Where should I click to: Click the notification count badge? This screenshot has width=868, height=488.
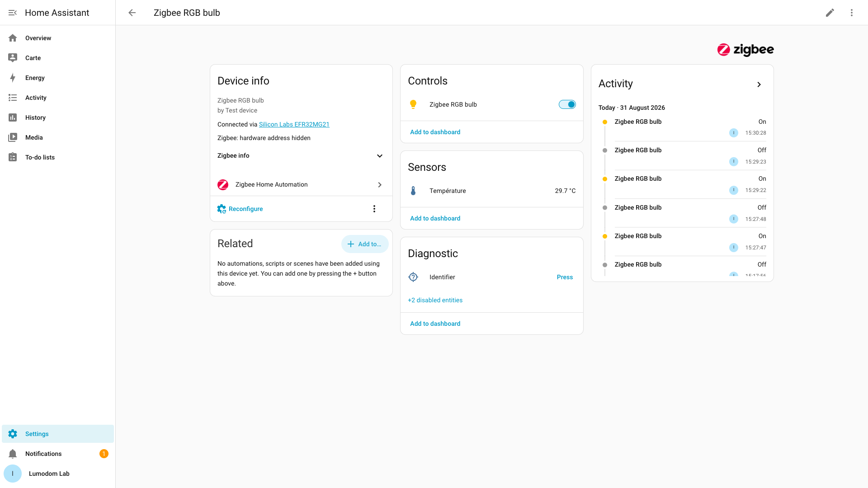click(x=104, y=454)
